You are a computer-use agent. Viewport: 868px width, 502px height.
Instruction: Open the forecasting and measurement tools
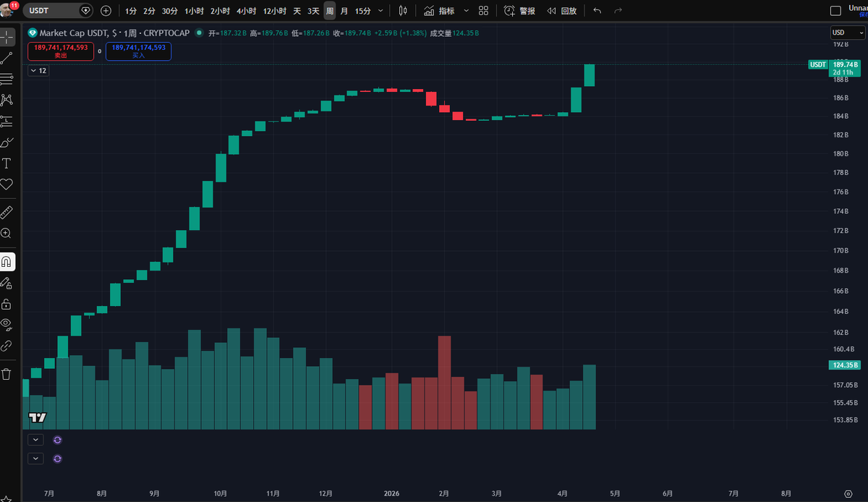pos(7,121)
